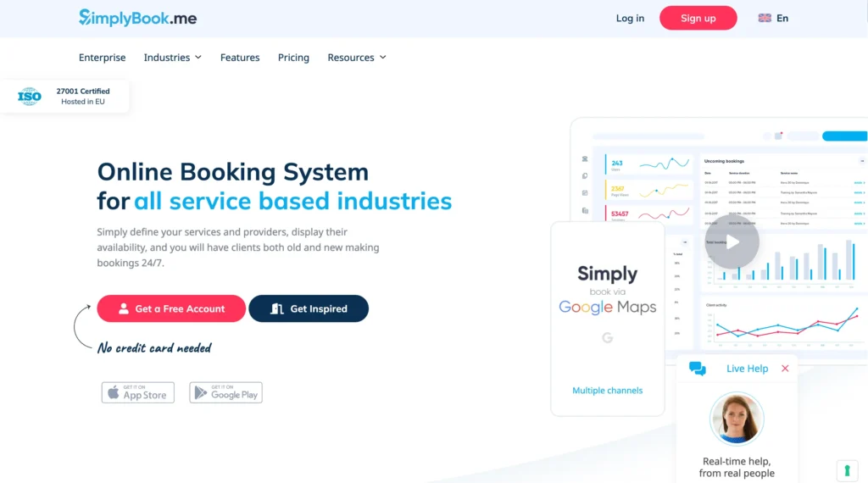The image size is (868, 483).
Task: Click the SimplyBook.me logo
Action: click(137, 18)
